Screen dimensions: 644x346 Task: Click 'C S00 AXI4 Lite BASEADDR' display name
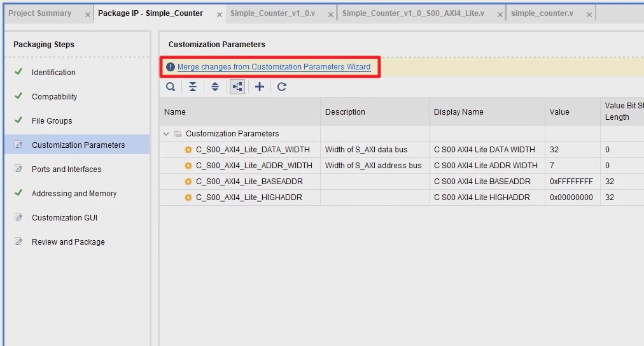482,182
